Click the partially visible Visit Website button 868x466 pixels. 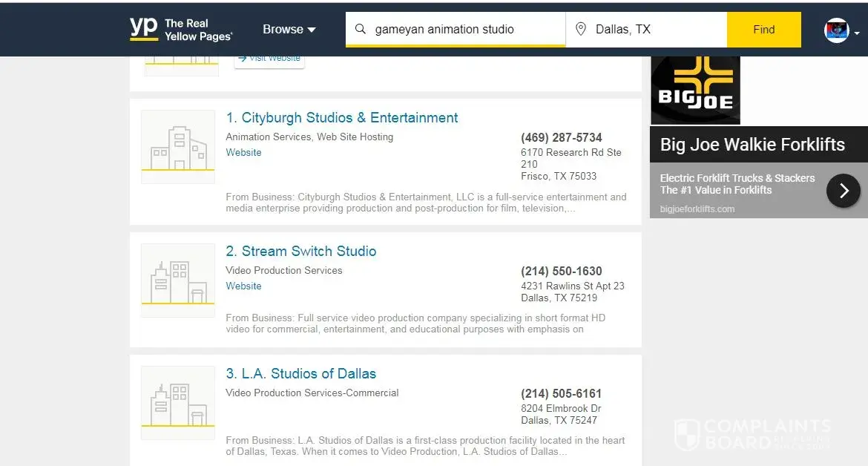coord(269,62)
